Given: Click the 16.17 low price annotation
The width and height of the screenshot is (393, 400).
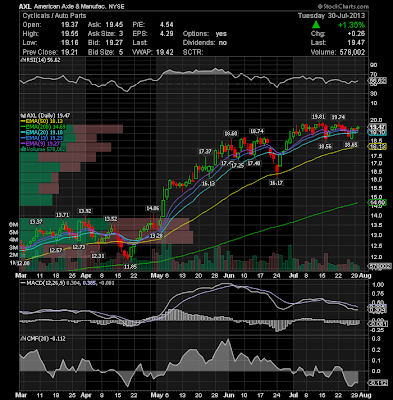Looking at the screenshot, I should click(x=276, y=183).
